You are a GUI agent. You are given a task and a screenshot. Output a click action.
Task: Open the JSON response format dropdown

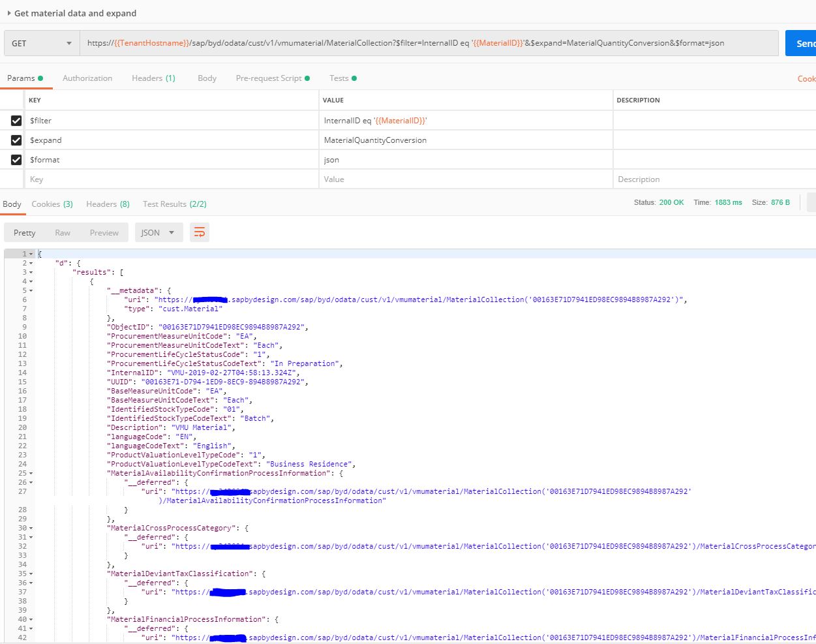(158, 232)
